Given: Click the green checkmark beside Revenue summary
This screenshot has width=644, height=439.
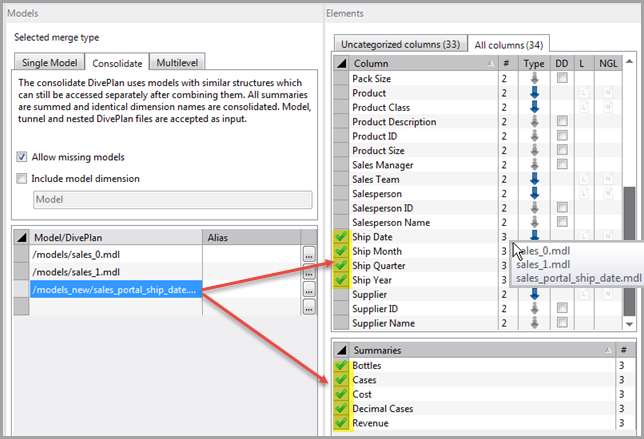Looking at the screenshot, I should click(x=341, y=424).
